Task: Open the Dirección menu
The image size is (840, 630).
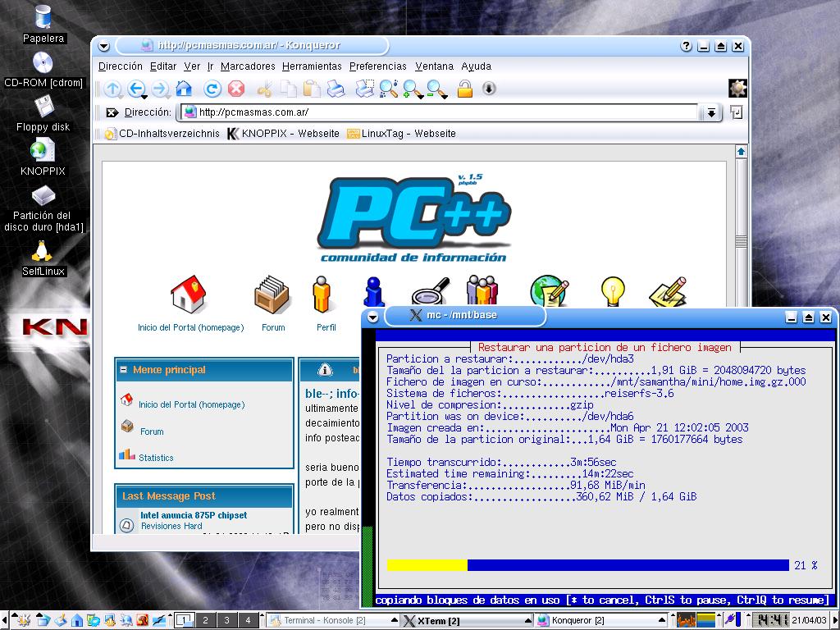Action: click(x=121, y=66)
